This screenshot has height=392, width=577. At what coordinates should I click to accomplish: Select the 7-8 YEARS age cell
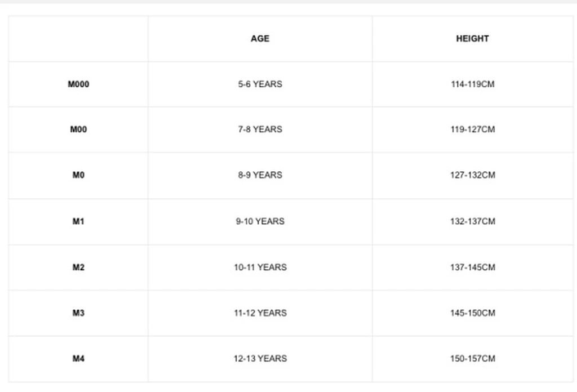click(260, 130)
